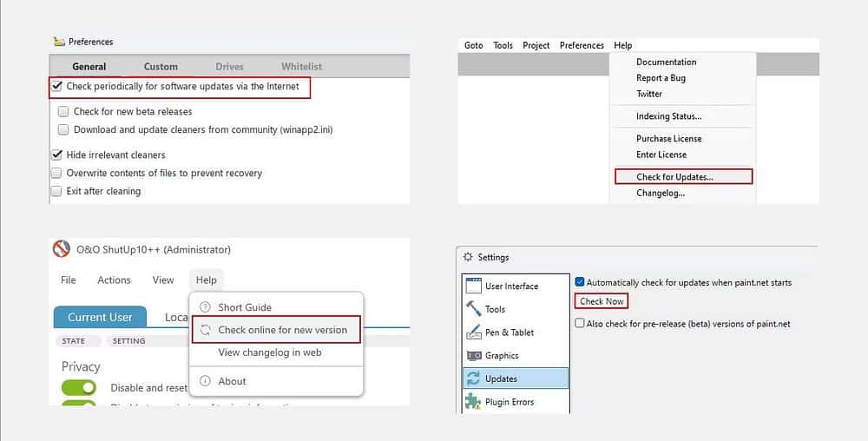
Task: Click the Settings gear icon in paint.net
Action: (469, 257)
